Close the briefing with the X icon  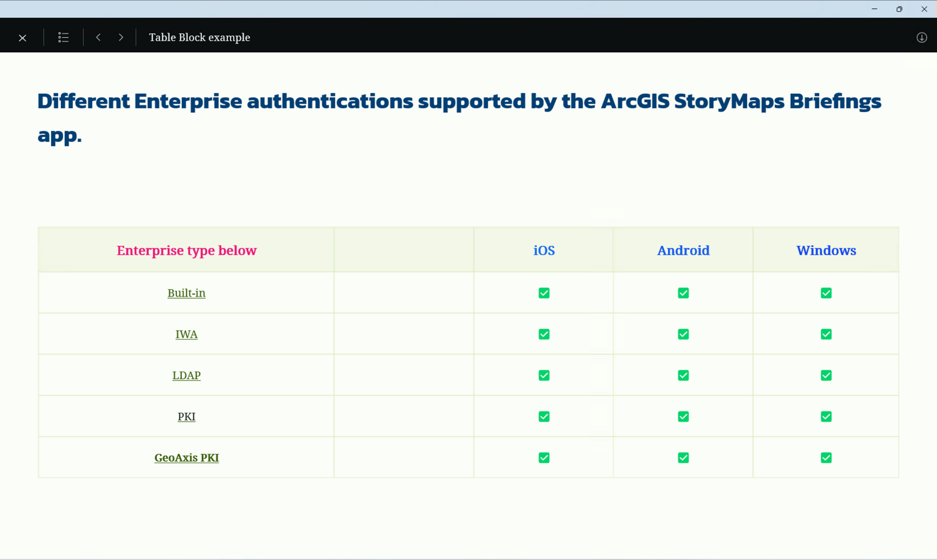23,38
